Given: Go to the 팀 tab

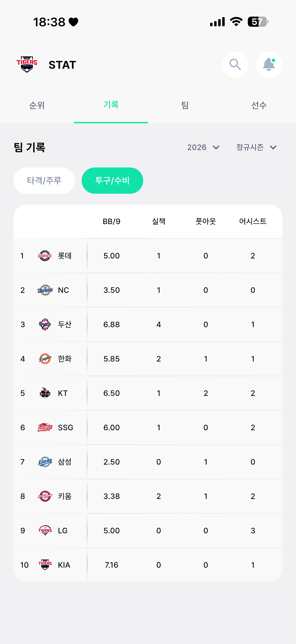Looking at the screenshot, I should (x=185, y=105).
